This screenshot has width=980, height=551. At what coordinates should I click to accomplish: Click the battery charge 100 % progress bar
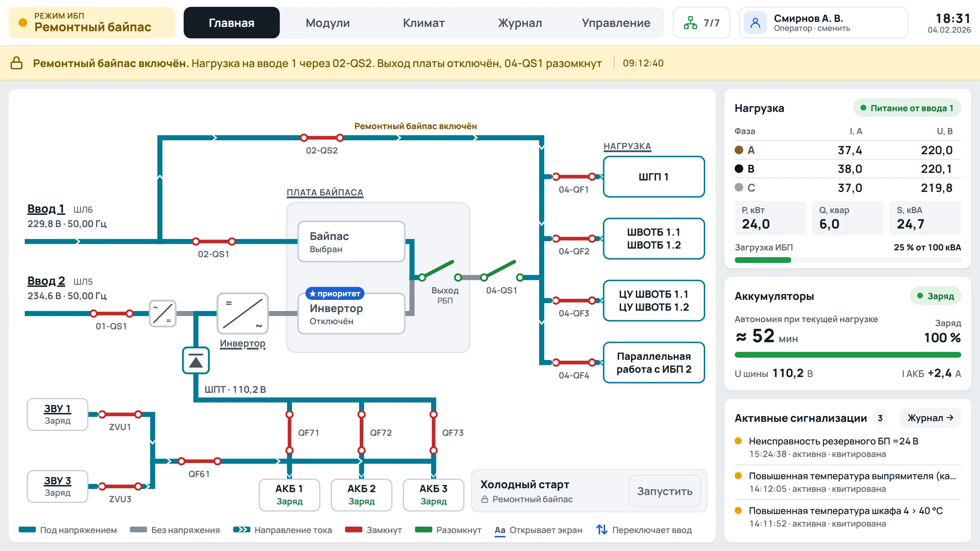848,355
